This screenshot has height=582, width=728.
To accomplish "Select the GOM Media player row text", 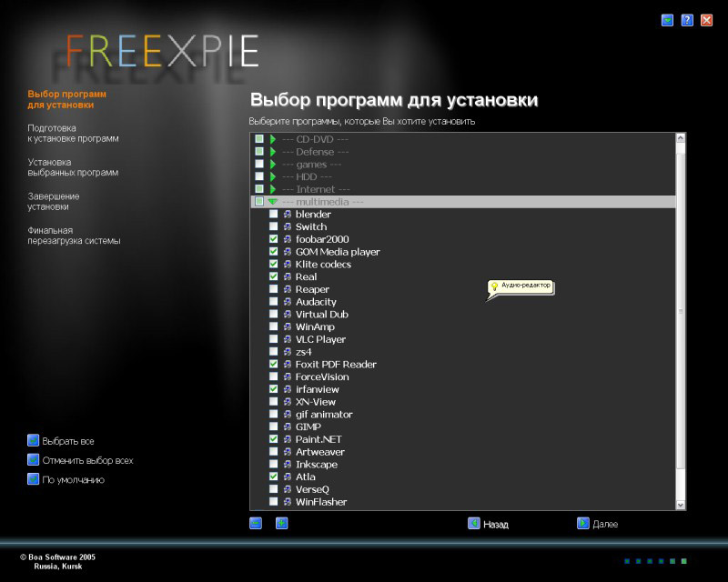I will pyautogui.click(x=338, y=252).
